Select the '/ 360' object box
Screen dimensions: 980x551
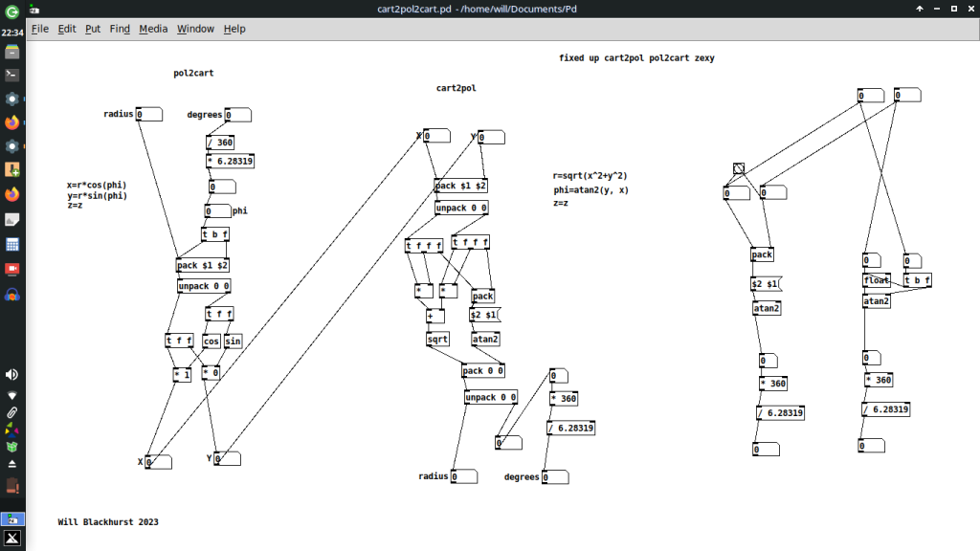(220, 143)
